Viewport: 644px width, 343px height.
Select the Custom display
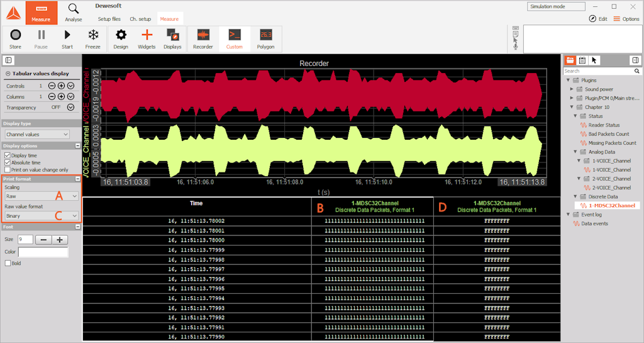tap(235, 39)
